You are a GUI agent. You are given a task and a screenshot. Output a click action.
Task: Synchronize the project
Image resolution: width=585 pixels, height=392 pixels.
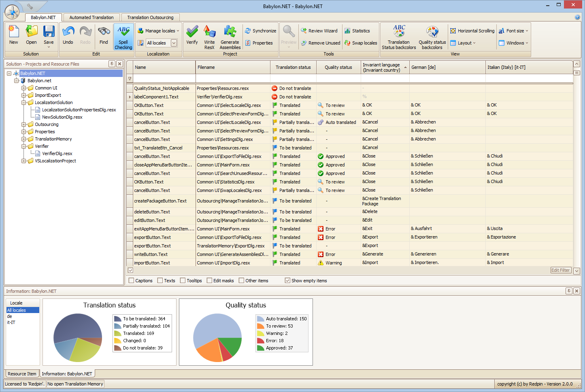click(x=260, y=31)
